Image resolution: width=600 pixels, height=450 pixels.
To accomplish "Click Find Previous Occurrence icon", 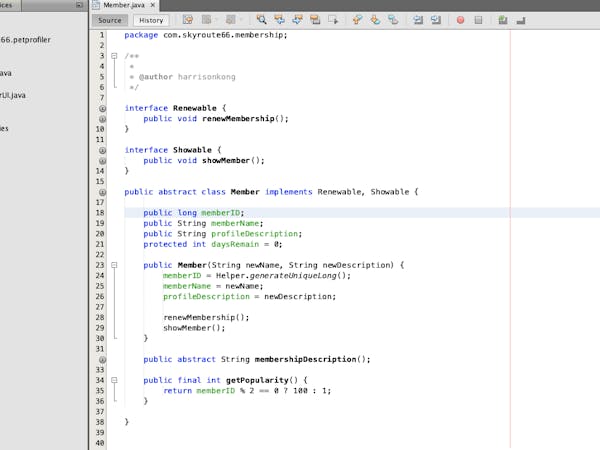I will (279, 20).
